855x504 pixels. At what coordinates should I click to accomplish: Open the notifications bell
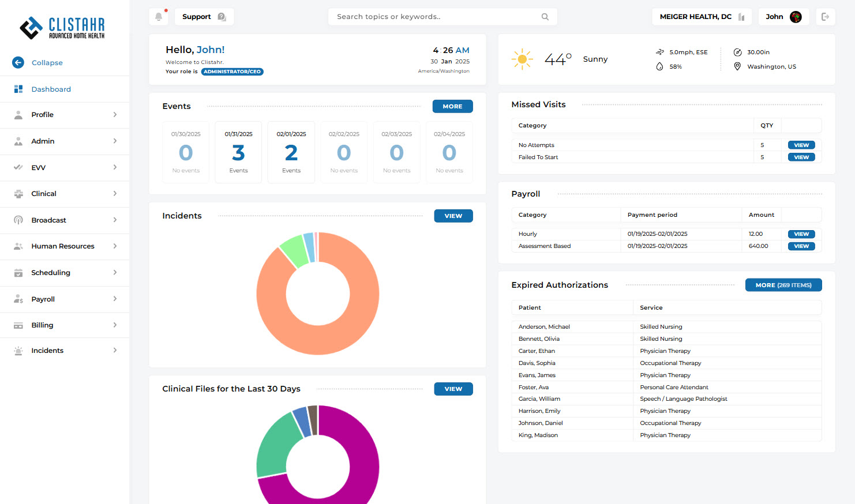coord(159,17)
